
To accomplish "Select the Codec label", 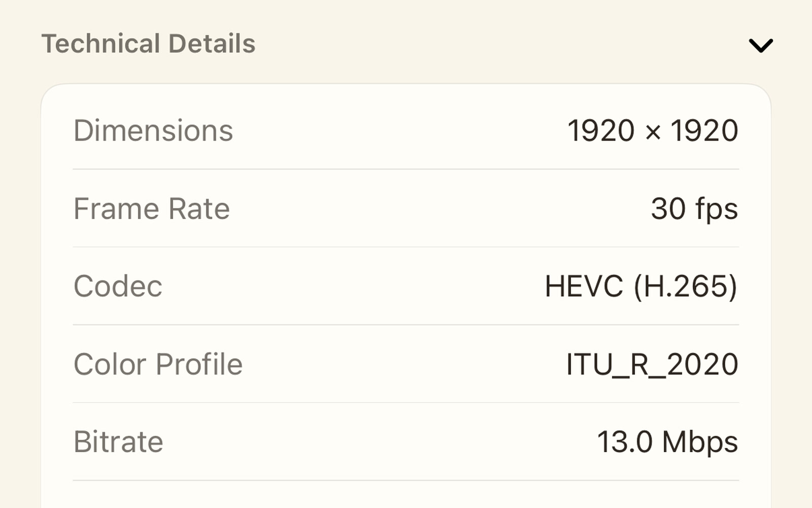I will (118, 286).
